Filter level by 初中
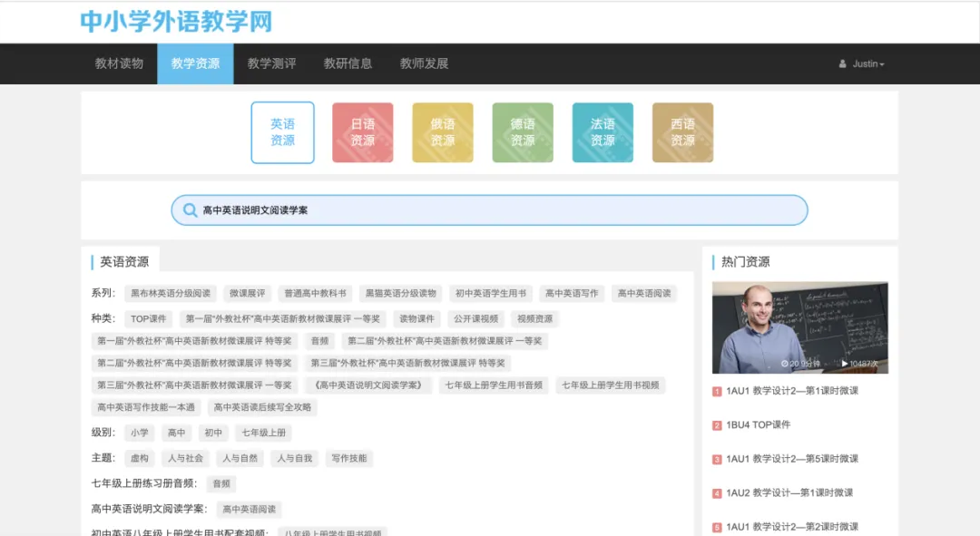980x536 pixels. coord(214,433)
